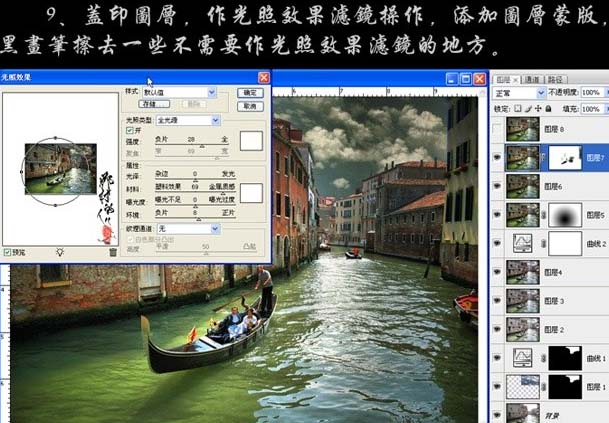Click the bottom handle of the light circle
Screen dimensions: 609x423
(56, 205)
